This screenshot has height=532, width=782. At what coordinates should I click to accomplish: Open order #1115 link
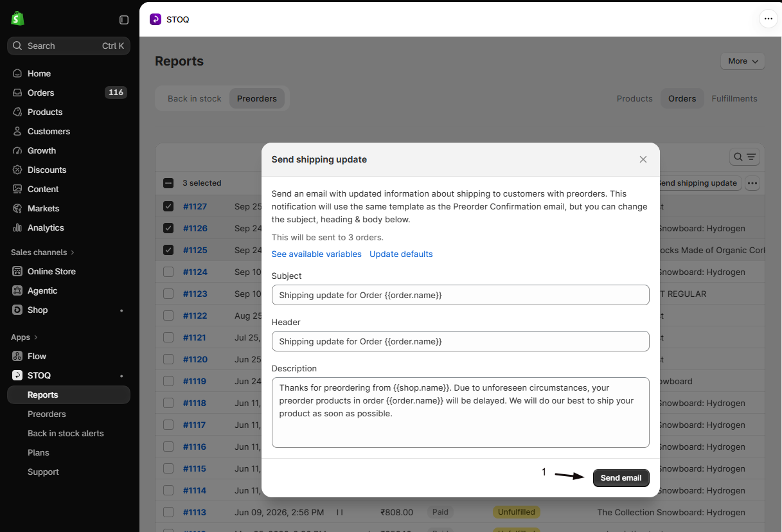[195, 468]
